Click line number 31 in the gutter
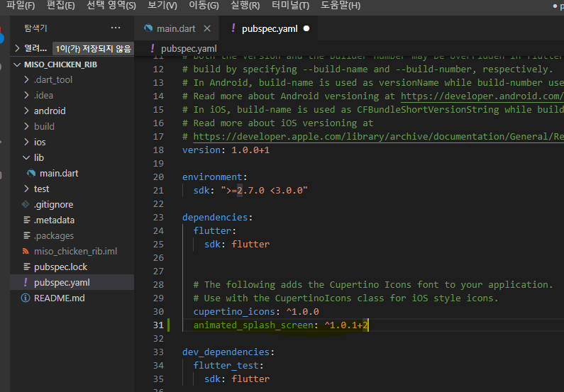This screenshot has width=564, height=392. coord(158,325)
